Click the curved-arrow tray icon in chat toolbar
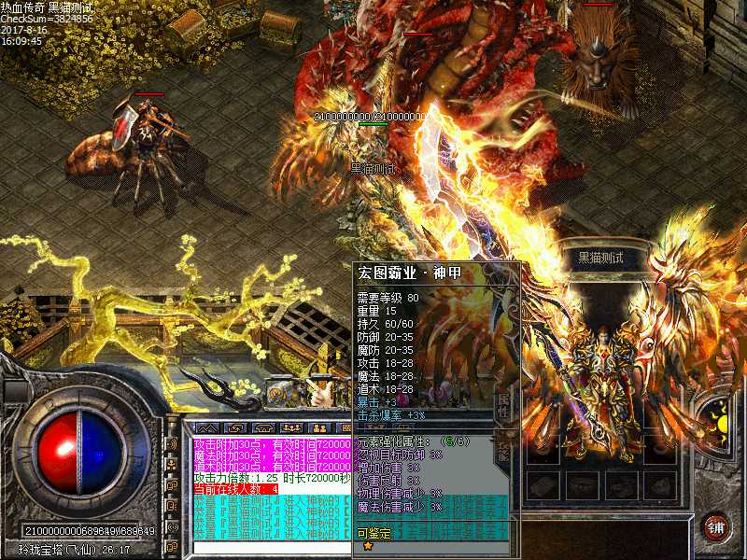747x560 pixels. tap(237, 428)
